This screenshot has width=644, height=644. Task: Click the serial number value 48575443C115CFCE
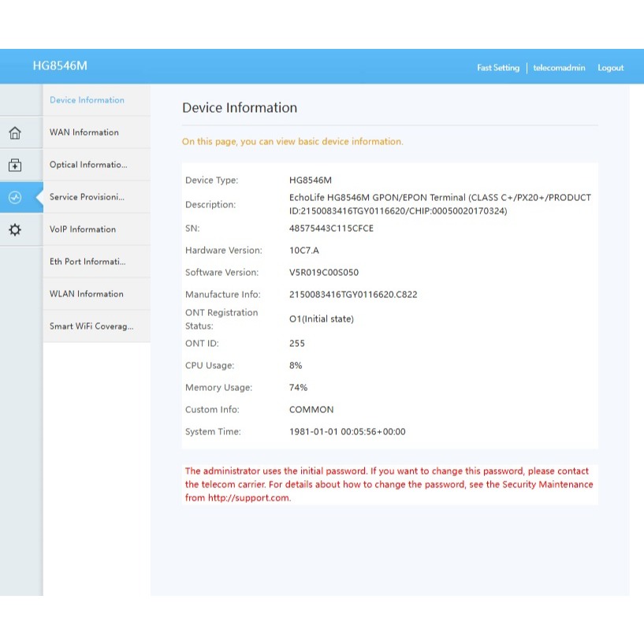(331, 229)
